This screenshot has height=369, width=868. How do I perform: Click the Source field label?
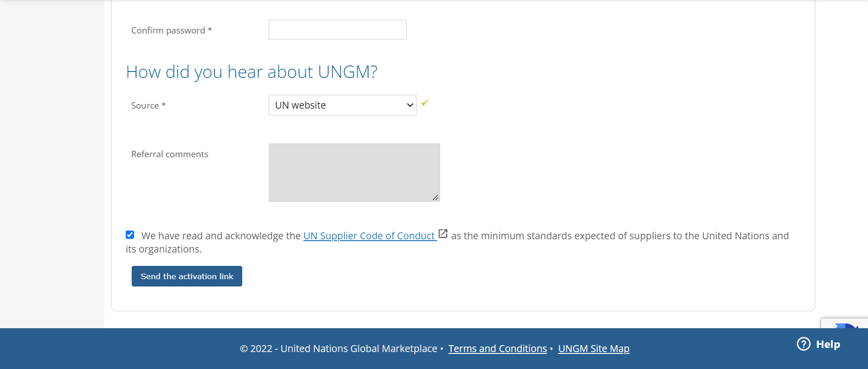[148, 105]
